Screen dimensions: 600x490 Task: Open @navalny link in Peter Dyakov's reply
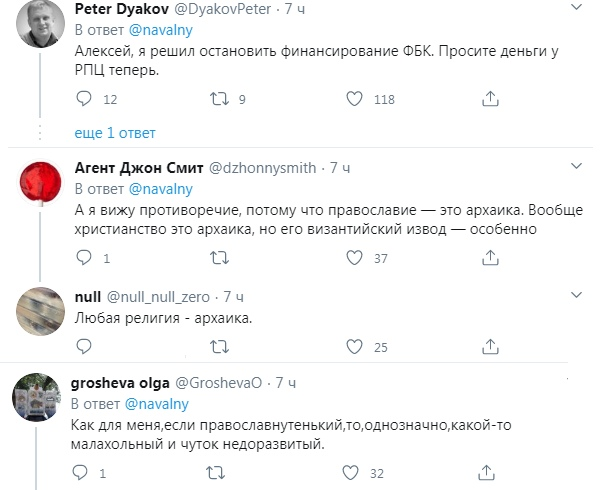pos(160,29)
